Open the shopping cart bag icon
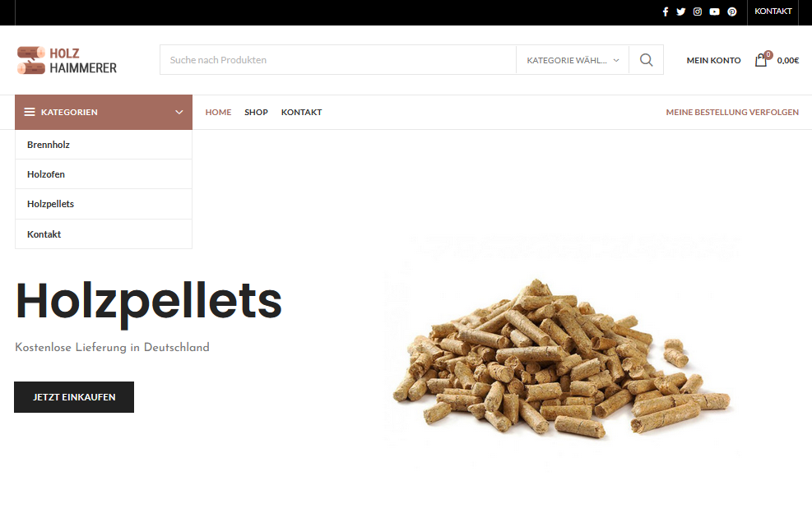 click(x=761, y=60)
